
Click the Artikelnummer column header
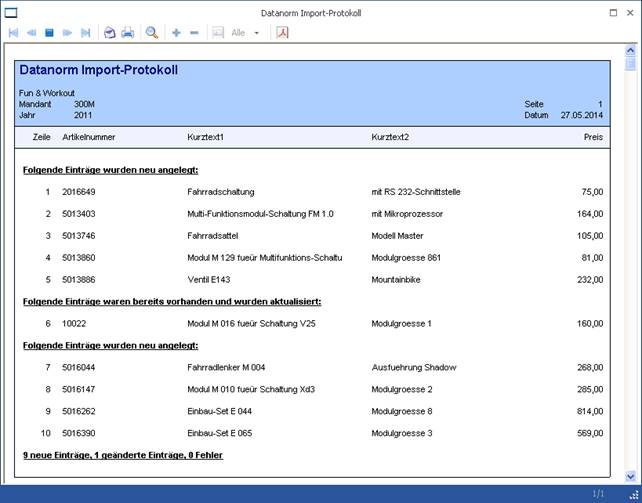click(88, 136)
